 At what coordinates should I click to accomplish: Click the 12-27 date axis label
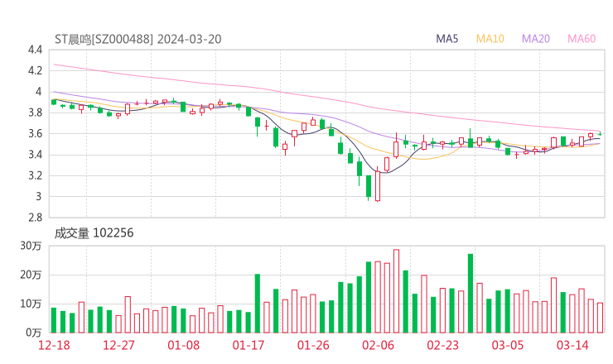pos(118,345)
